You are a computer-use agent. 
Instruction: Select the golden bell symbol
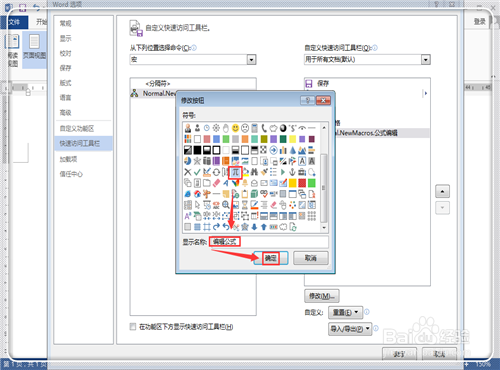(x=245, y=183)
